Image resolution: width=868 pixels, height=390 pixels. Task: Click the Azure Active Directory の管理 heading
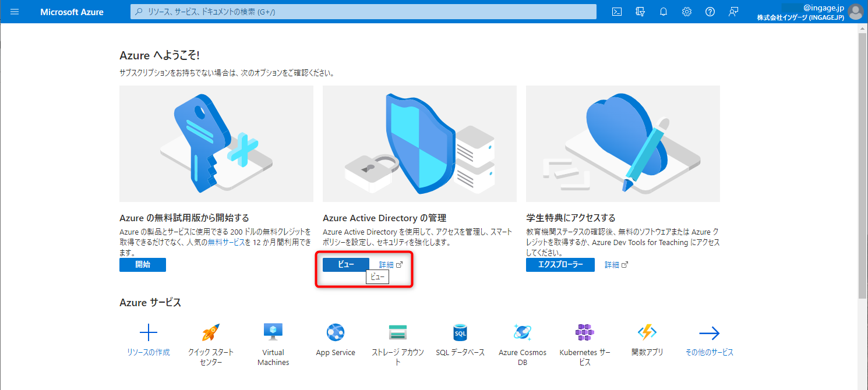384,218
